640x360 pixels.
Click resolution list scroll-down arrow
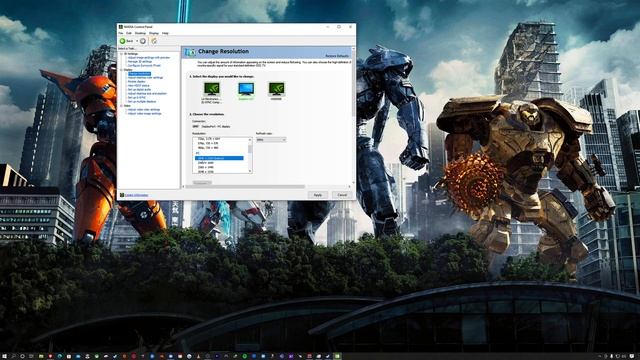click(250, 171)
